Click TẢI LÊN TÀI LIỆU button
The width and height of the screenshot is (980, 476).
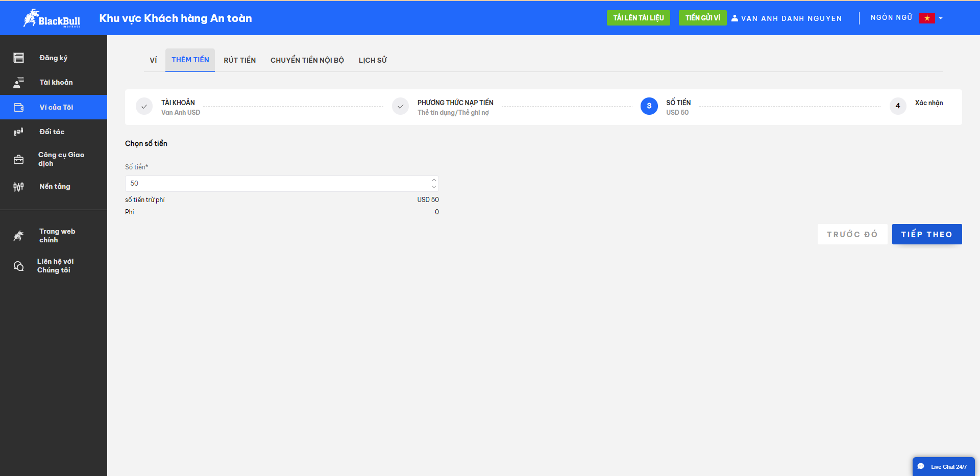[639, 18]
